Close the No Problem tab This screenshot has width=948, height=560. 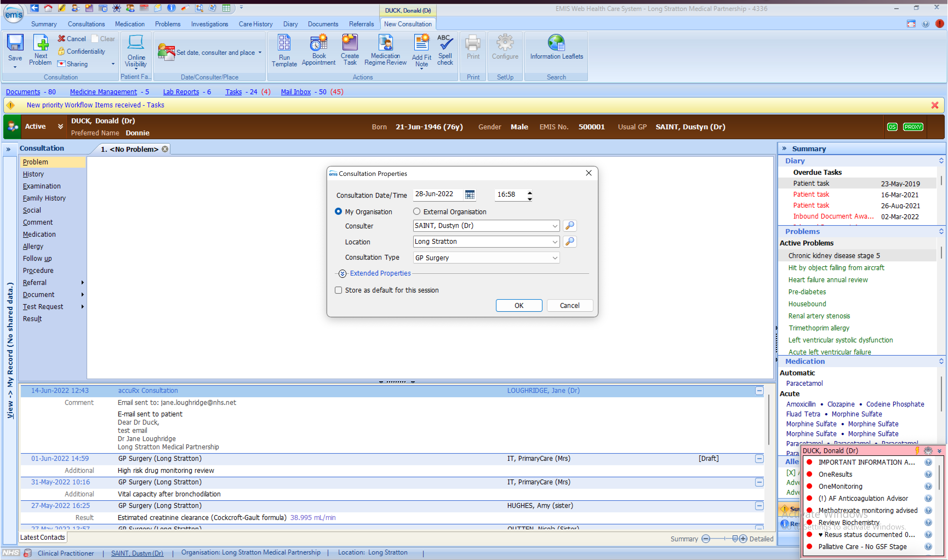[165, 149]
